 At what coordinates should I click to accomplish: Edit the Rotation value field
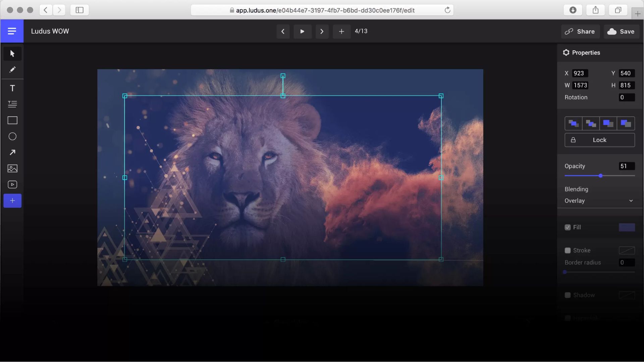(x=627, y=98)
